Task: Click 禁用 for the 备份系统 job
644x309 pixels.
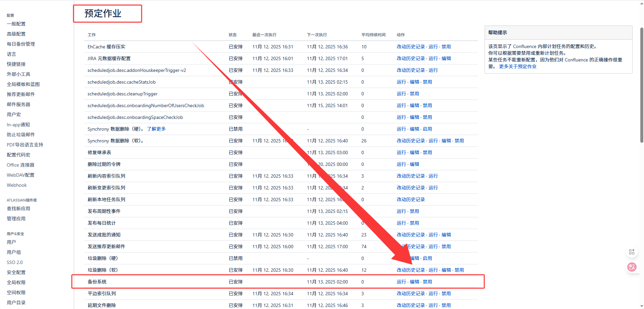Action: 427,282
